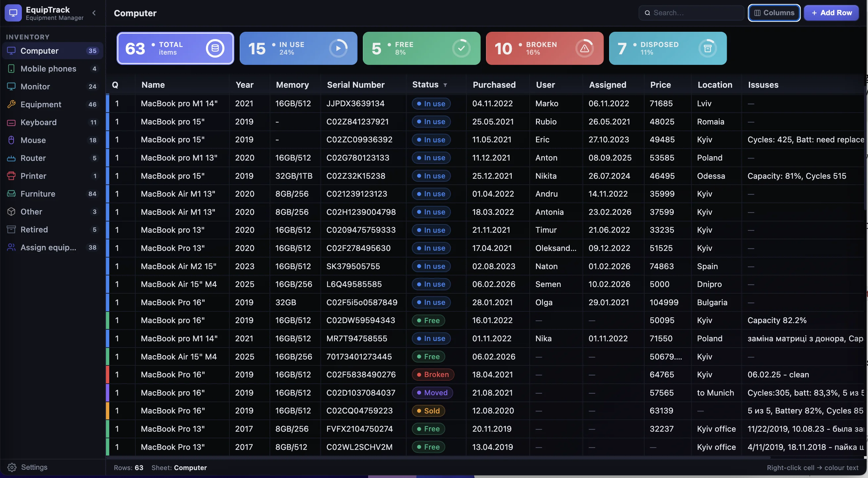Click the Assign equipment people icon
The width and height of the screenshot is (868, 478).
point(11,247)
